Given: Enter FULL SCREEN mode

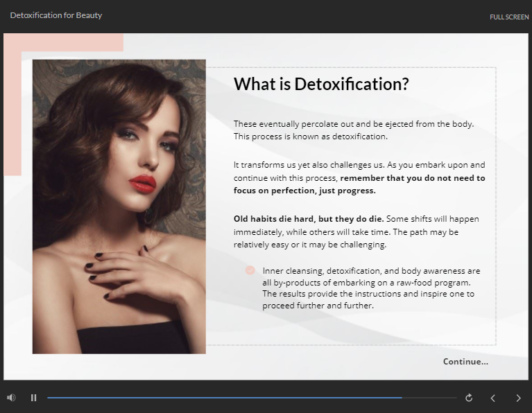Looking at the screenshot, I should click(x=508, y=17).
